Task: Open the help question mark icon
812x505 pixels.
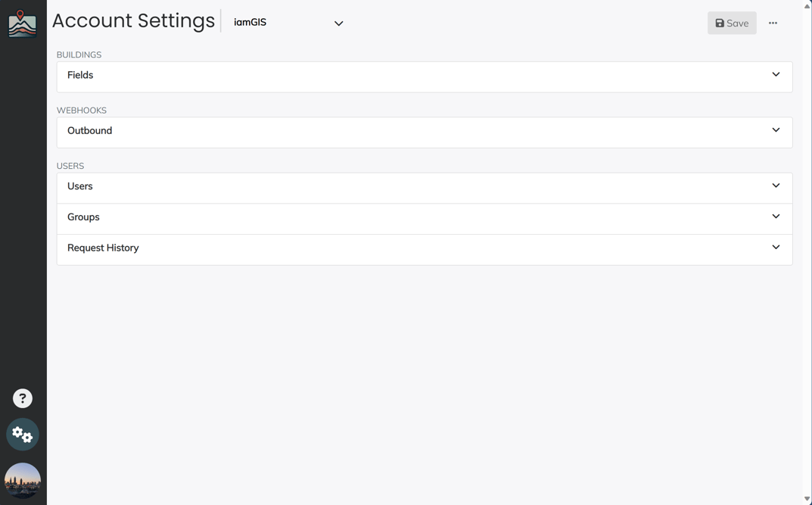Action: tap(22, 398)
